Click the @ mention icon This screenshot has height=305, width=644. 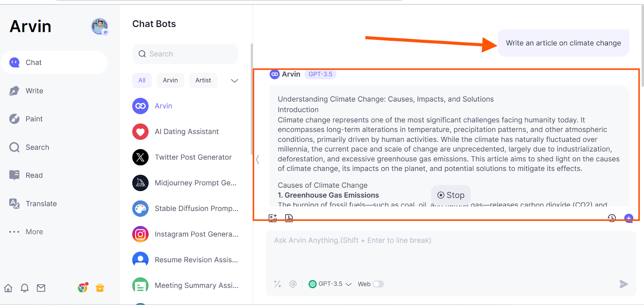[293, 284]
